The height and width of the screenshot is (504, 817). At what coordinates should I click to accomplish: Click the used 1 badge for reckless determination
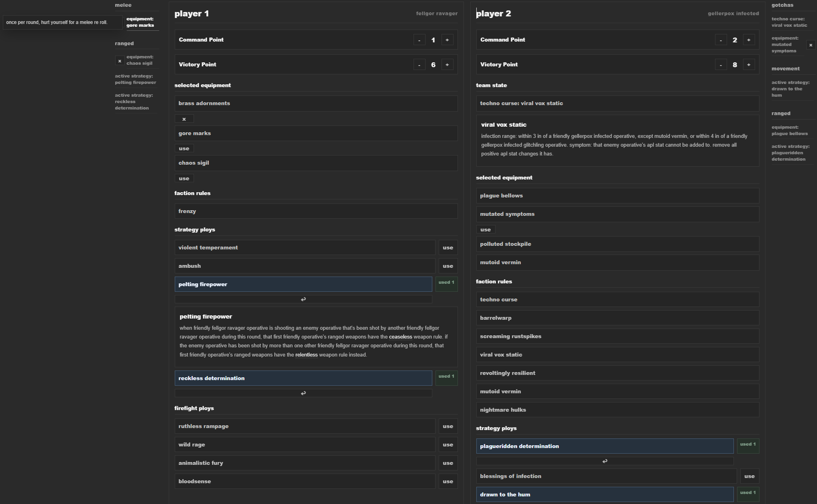coord(446,378)
